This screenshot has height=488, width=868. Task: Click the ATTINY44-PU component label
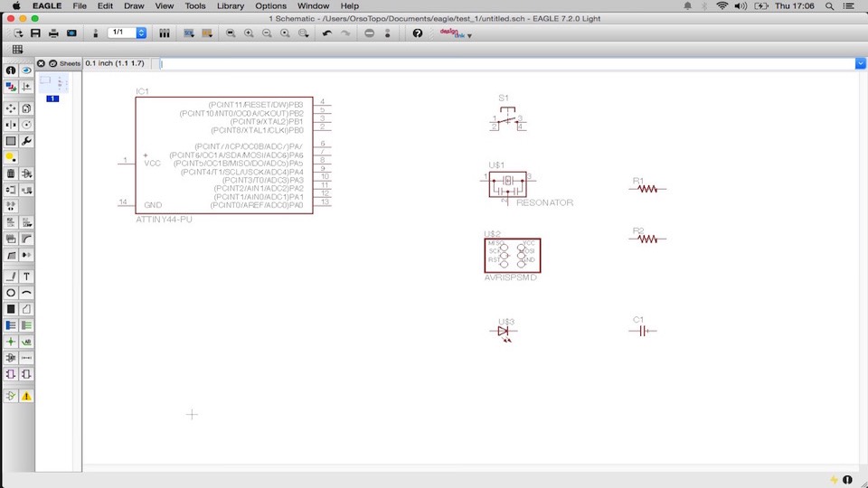(x=164, y=220)
